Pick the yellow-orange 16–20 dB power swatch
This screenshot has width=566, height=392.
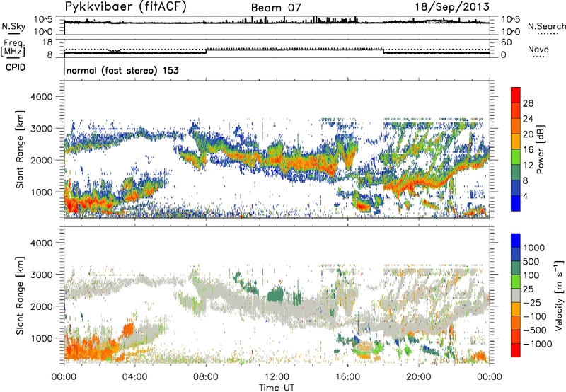[516, 142]
